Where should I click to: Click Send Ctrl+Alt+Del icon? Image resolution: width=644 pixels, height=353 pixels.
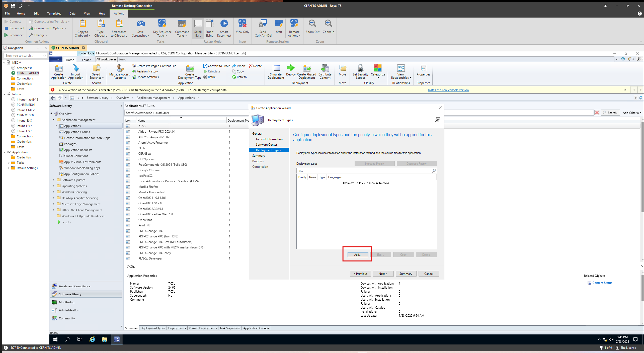point(263,28)
